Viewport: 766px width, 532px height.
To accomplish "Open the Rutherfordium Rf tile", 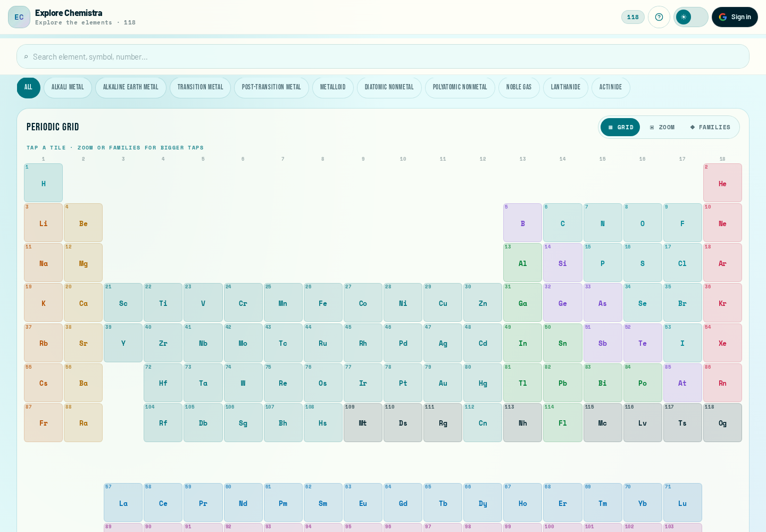I will click(163, 423).
